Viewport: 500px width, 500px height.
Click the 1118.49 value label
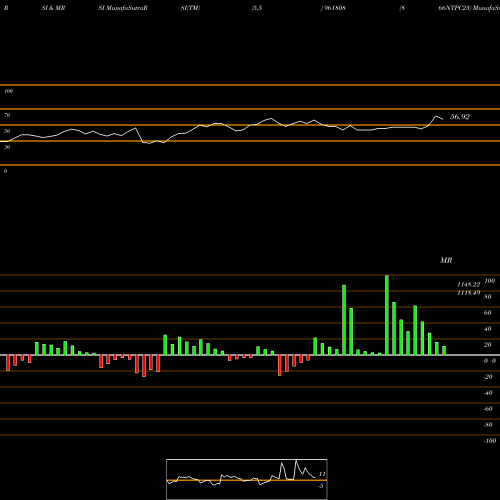469,293
